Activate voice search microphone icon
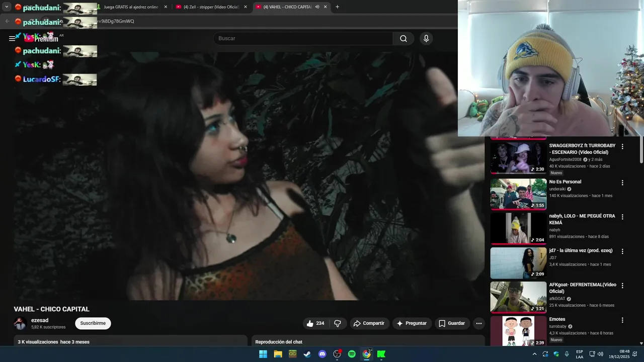This screenshot has height=362, width=644. 426,39
